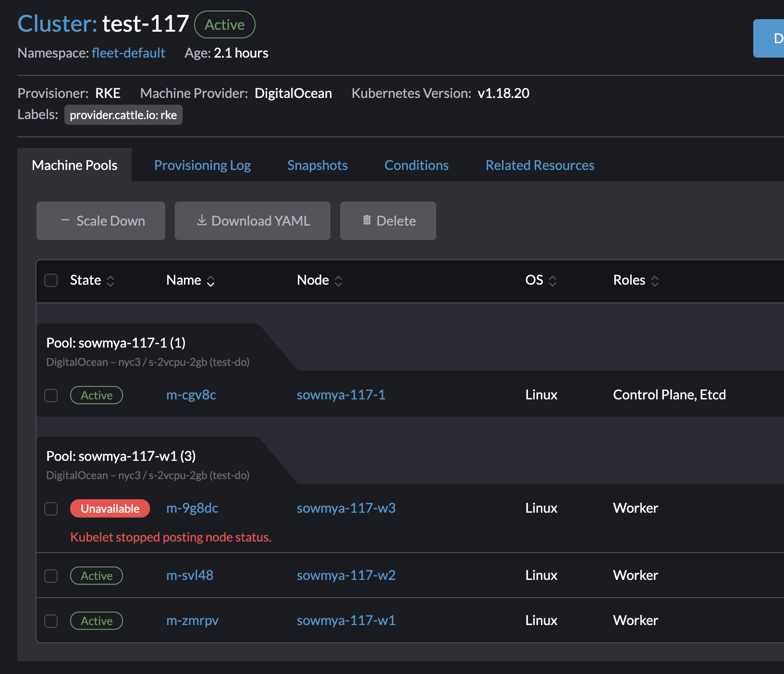Viewport: 784px width, 674px height.
Task: Click the Active badge next to m-cgv8c
Action: 96,395
